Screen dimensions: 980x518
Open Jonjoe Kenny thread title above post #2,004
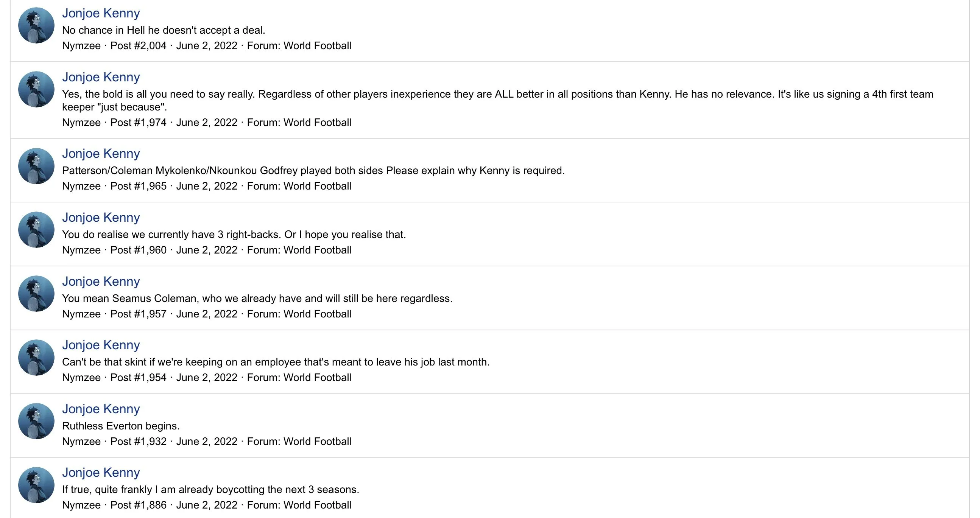pos(101,13)
